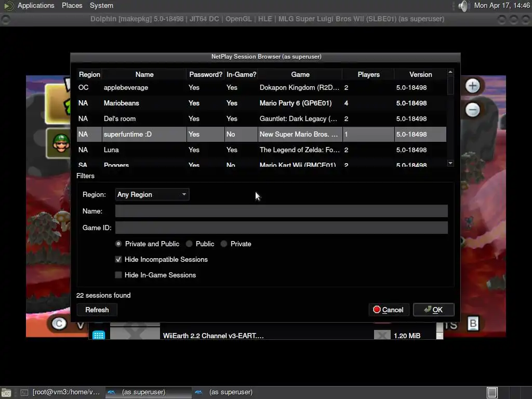Select the Public radio button
The image size is (532, 399).
coord(189,244)
